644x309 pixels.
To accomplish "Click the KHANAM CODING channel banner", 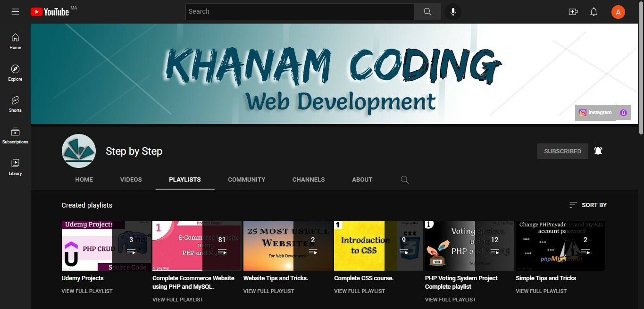I will point(334,74).
